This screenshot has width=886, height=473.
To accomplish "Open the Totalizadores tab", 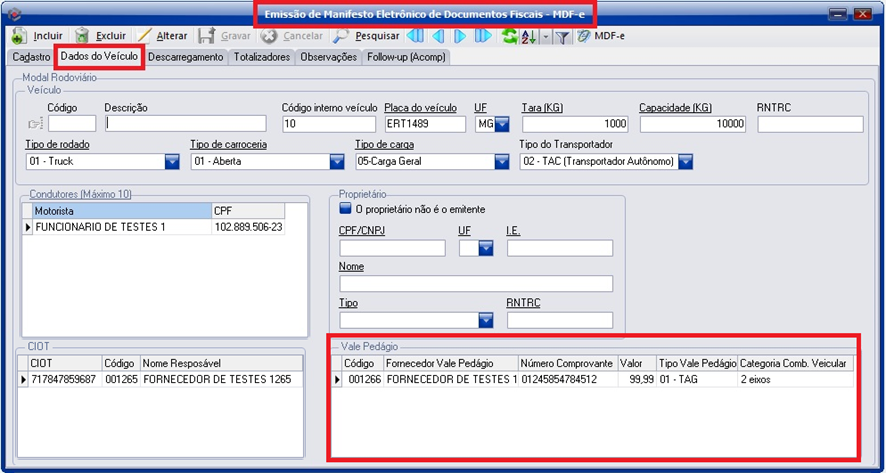I will 261,58.
